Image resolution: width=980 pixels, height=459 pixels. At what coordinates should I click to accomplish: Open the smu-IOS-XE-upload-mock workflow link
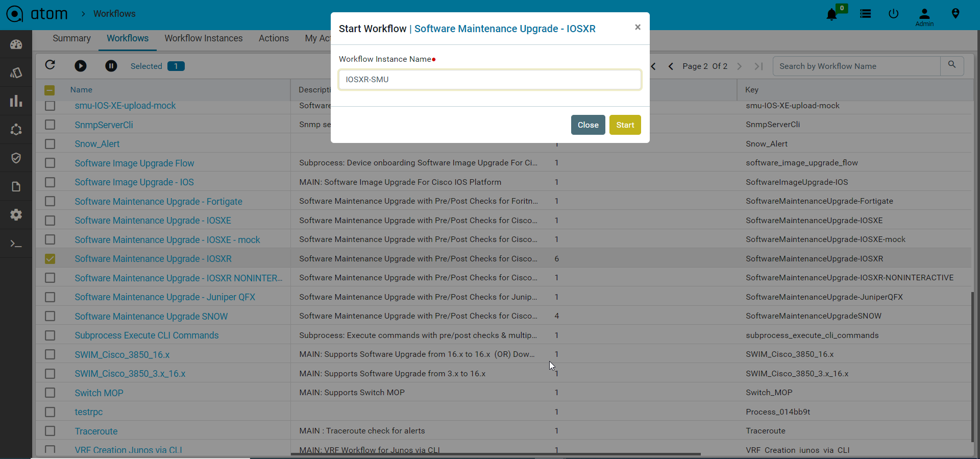click(x=125, y=106)
